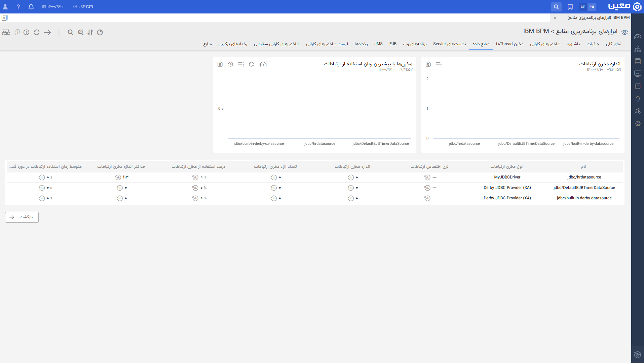Click the expand icon left of tab bar

tap(4, 18)
